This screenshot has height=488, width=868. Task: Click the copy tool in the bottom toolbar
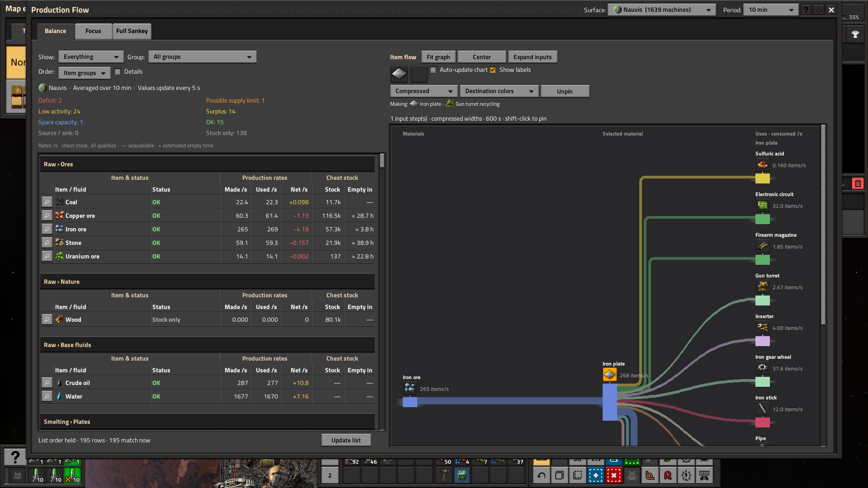[560, 475]
